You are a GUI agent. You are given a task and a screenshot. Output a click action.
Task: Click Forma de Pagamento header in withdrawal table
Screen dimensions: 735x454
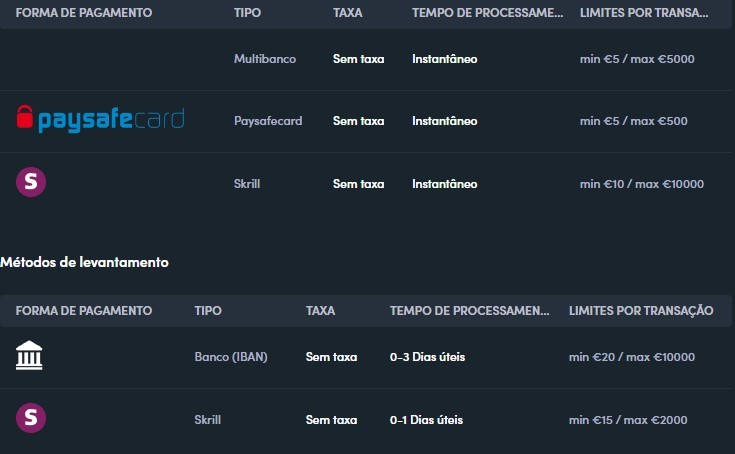[x=84, y=311]
